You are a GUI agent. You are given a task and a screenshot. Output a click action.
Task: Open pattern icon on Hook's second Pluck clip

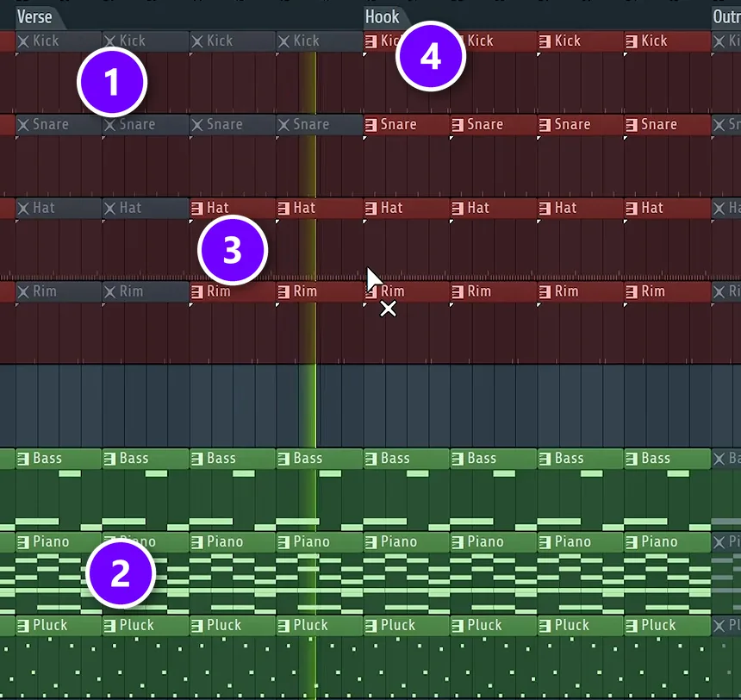[x=458, y=626]
